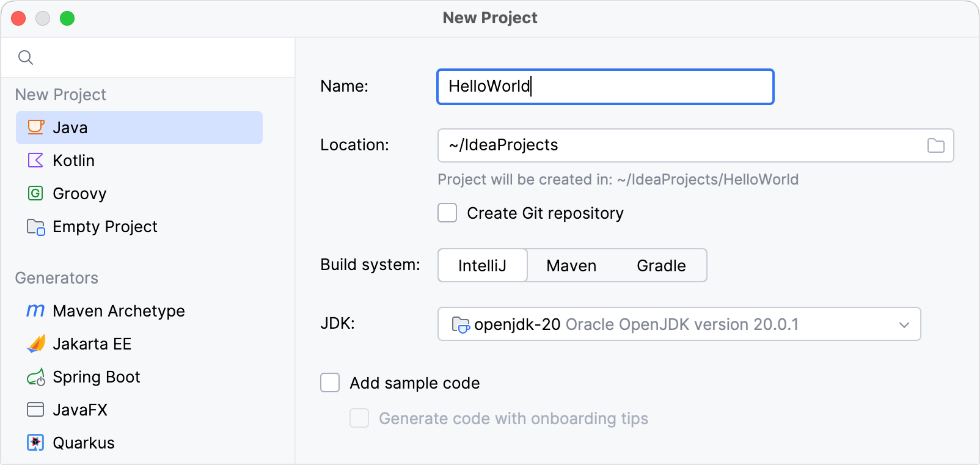Click the Empty Project folder icon
The height and width of the screenshot is (465, 980).
click(x=36, y=227)
